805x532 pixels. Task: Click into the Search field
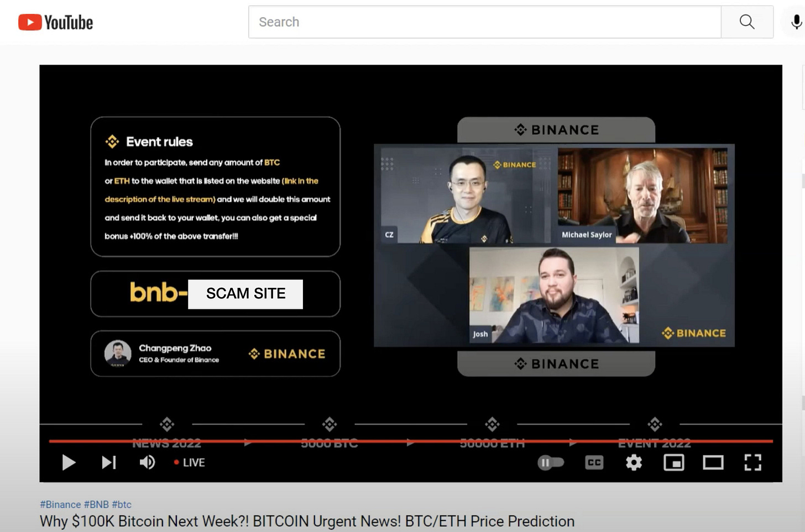(485, 22)
